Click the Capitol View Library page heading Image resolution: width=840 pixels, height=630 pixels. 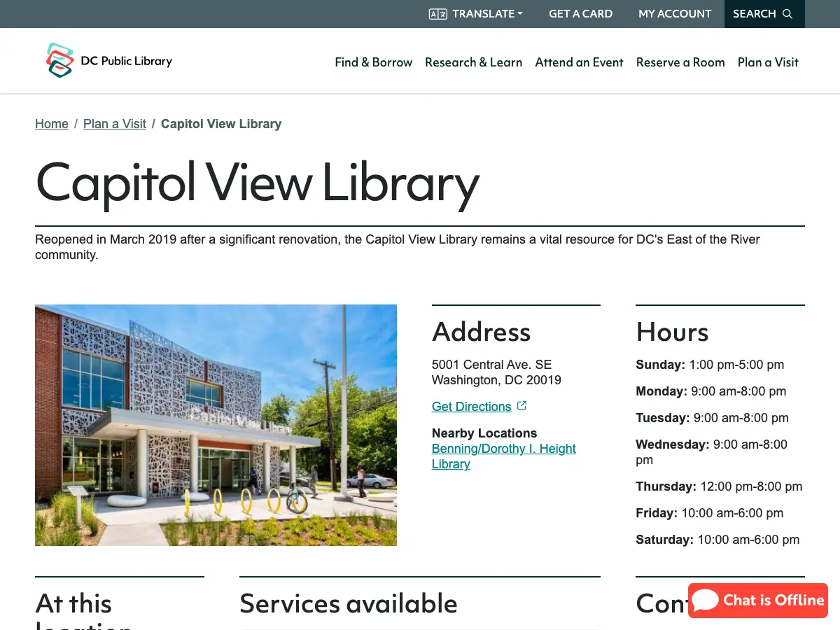point(258,183)
